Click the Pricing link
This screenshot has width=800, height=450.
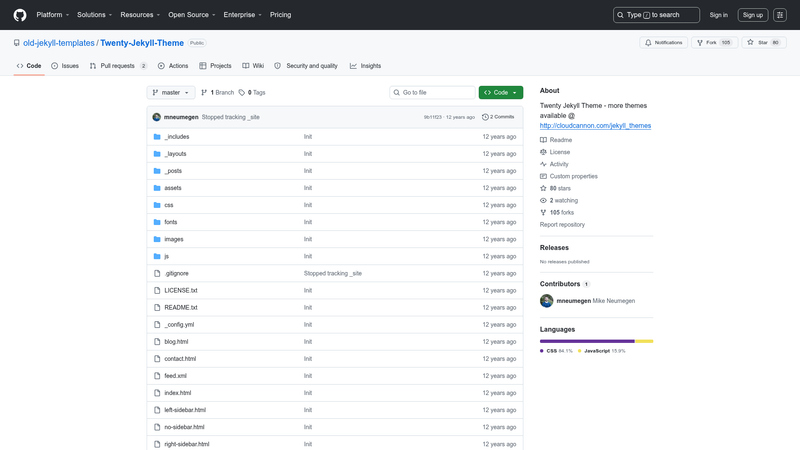[x=281, y=15]
